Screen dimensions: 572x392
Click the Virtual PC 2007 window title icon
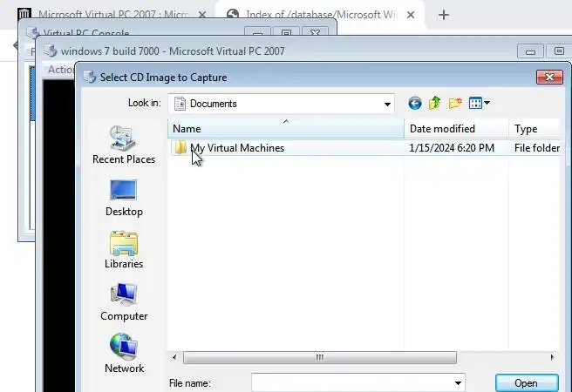pos(50,51)
